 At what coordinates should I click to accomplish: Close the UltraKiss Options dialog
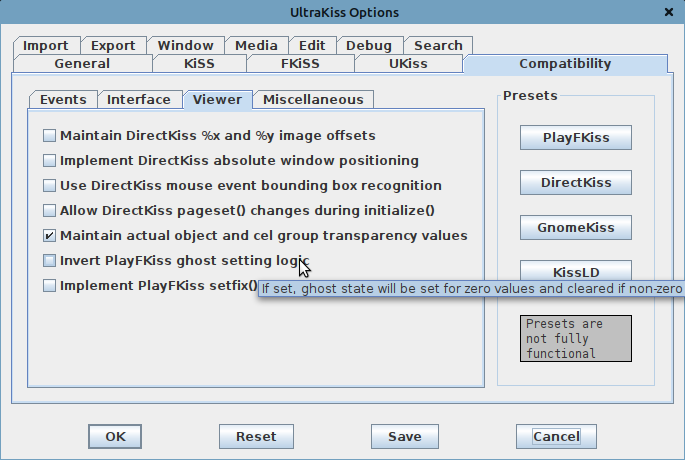pos(667,12)
